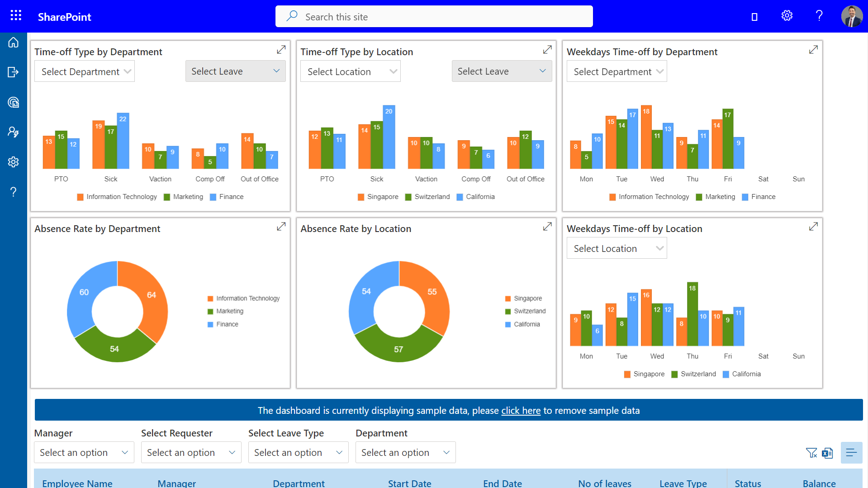
Task: Click the blue 60 donut segment for Finance
Action: 83,293
